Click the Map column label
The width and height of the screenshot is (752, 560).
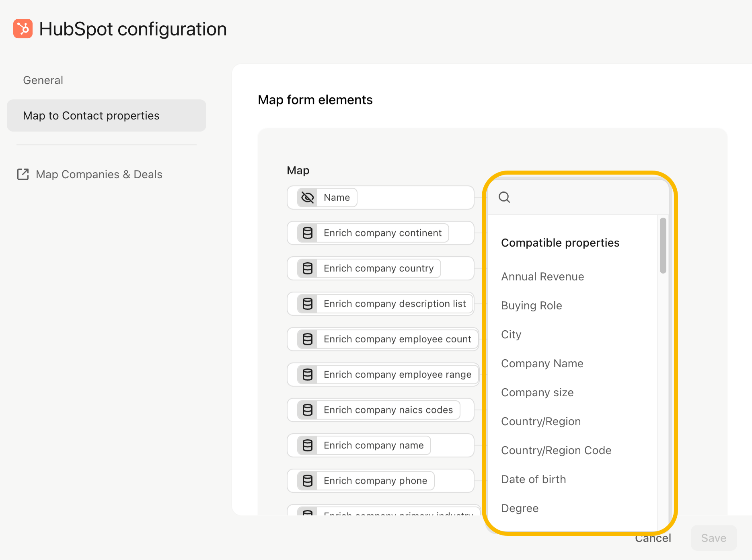coord(298,171)
